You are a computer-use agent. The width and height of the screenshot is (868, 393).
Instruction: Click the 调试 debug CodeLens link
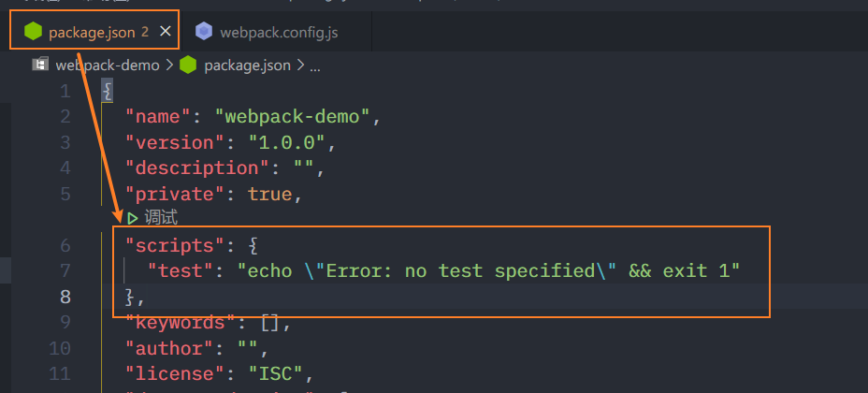pos(161,218)
